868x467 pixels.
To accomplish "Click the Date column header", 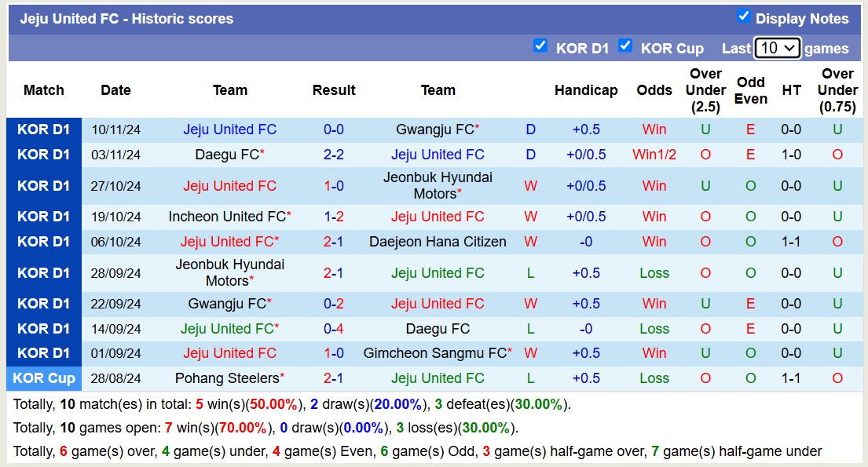I will [x=115, y=90].
